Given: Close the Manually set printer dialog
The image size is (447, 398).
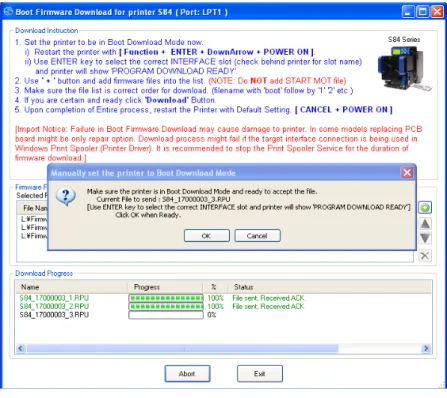Looking at the screenshot, I should 407,173.
